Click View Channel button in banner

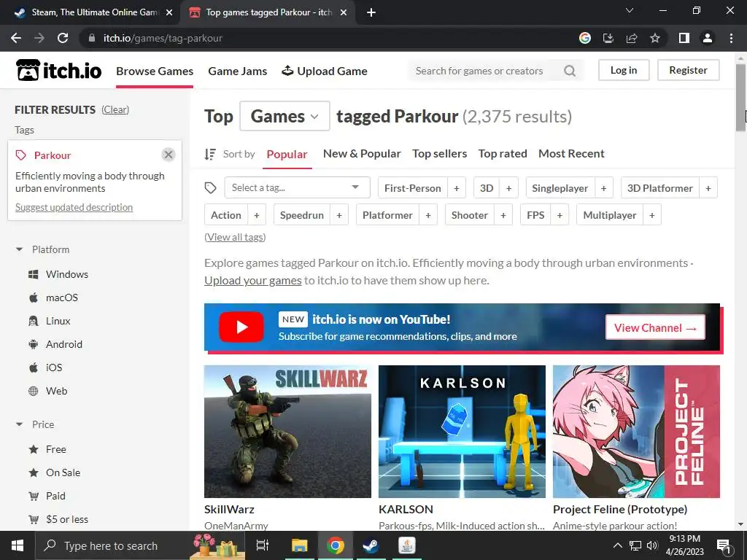[655, 327]
